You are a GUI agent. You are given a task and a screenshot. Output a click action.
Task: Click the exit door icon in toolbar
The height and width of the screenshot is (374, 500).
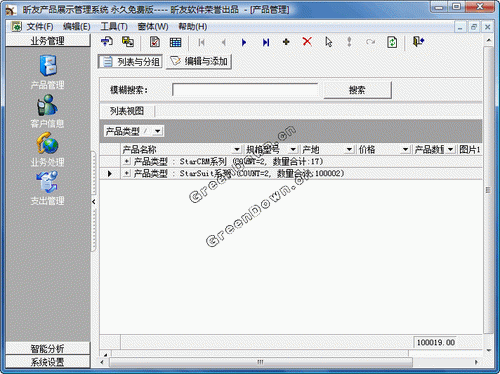click(x=418, y=42)
